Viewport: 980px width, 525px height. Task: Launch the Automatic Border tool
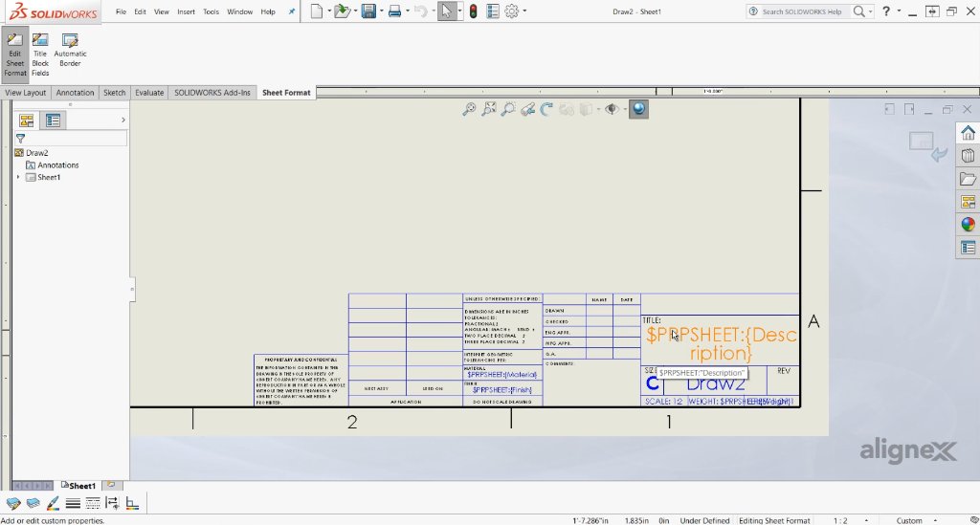[x=70, y=51]
